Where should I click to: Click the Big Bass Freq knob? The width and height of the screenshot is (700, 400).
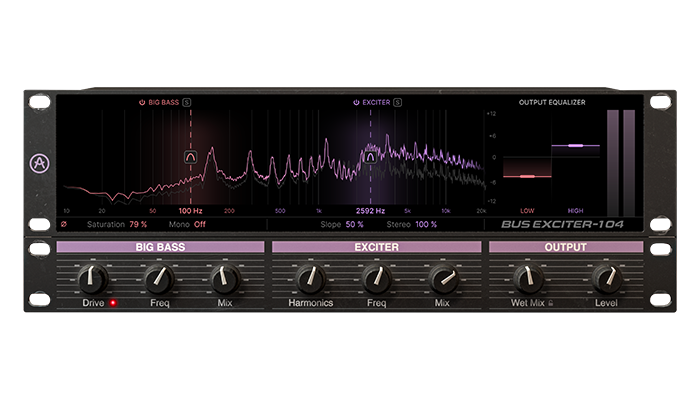point(159,278)
